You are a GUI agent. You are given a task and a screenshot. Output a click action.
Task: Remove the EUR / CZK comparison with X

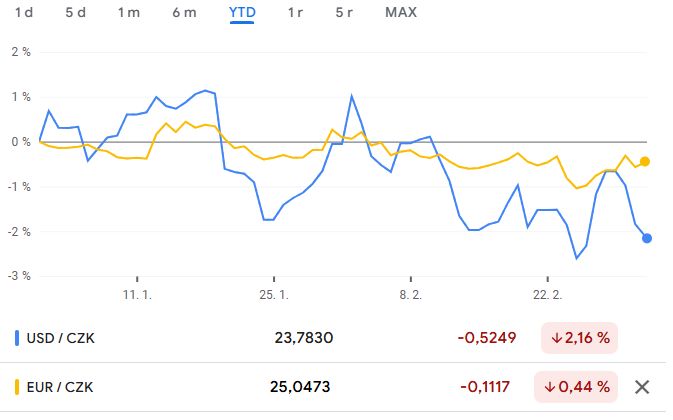(x=642, y=387)
